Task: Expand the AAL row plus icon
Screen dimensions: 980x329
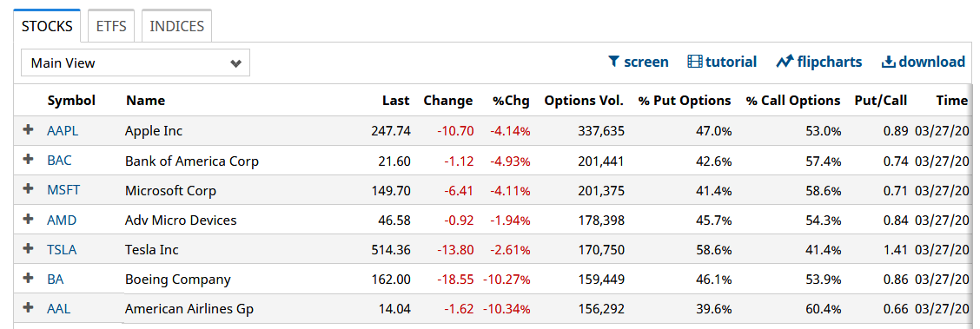Action: tap(28, 307)
